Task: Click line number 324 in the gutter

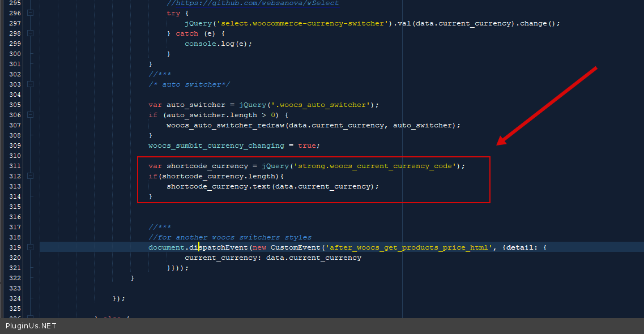Action: tap(15, 298)
